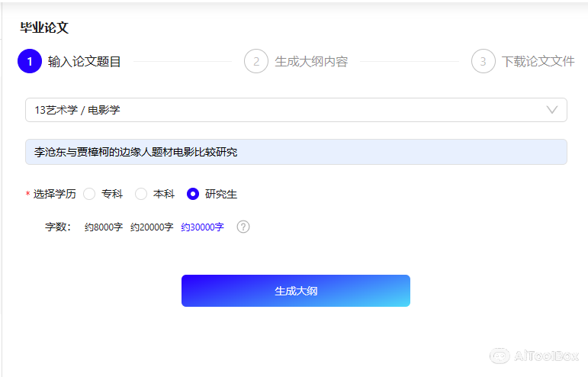588x377 pixels.
Task: Click the step 1 number circle
Action: (29, 61)
